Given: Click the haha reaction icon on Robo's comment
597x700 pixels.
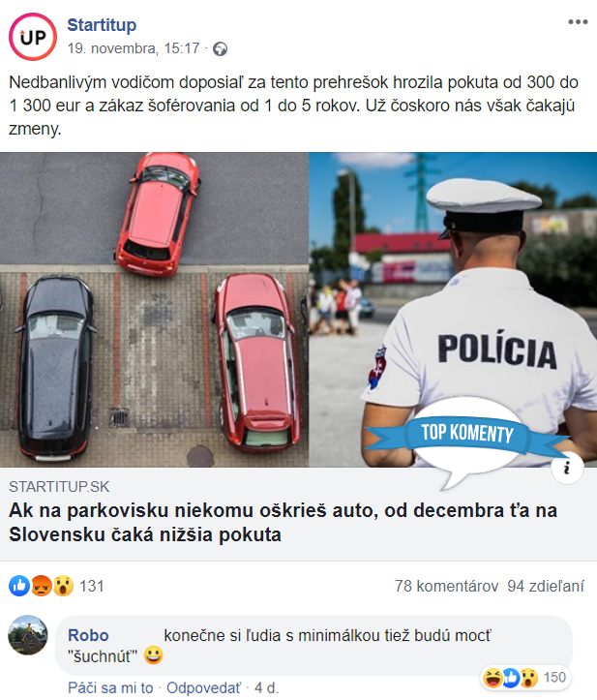Looking at the screenshot, I should [493, 678].
